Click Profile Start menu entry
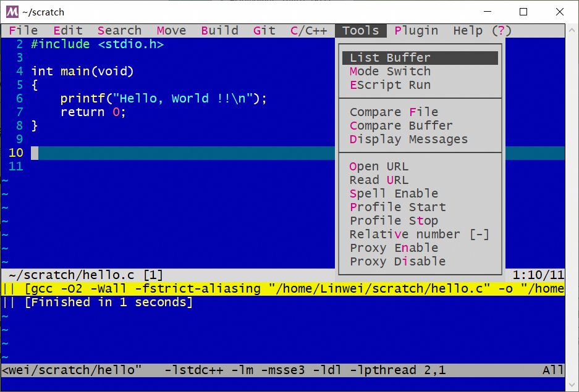The image size is (579, 392). click(x=397, y=207)
